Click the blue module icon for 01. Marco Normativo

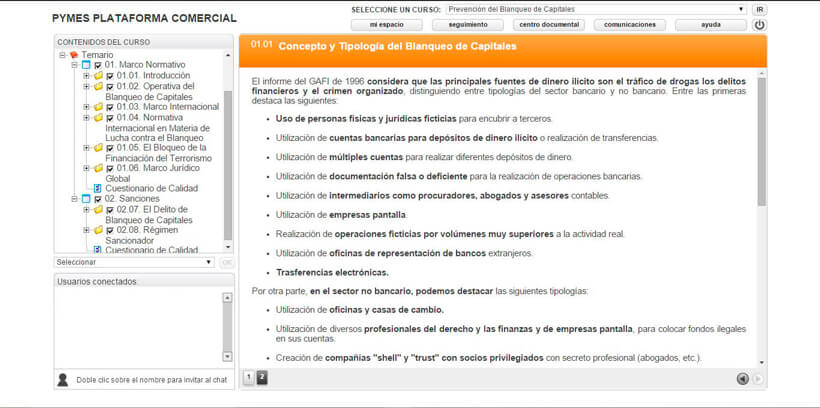coord(86,65)
